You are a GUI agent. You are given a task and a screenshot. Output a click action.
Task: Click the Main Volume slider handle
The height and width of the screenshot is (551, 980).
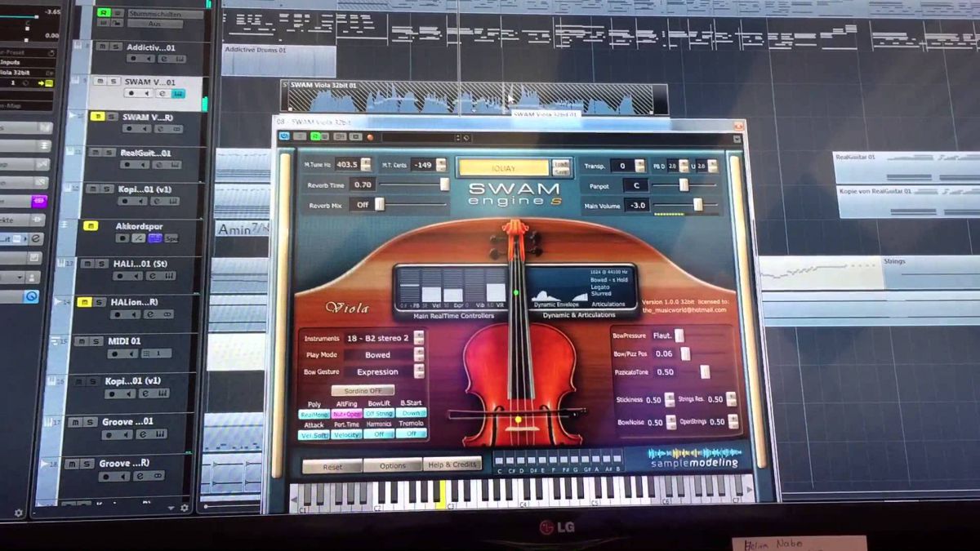(x=697, y=205)
